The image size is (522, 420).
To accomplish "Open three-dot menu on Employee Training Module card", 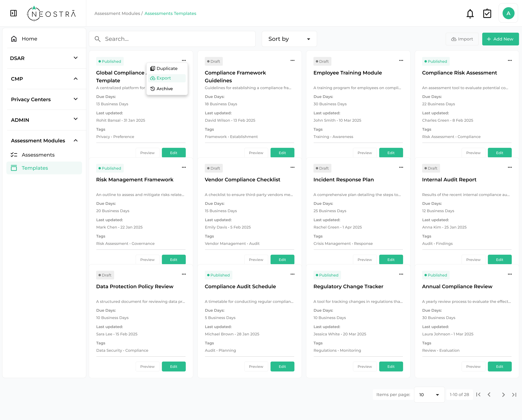I will coord(401,60).
